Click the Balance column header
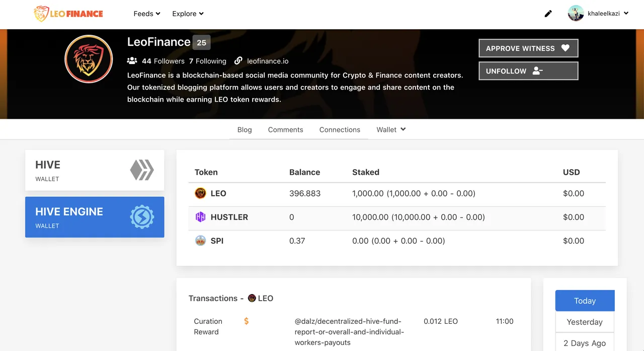 pos(304,172)
